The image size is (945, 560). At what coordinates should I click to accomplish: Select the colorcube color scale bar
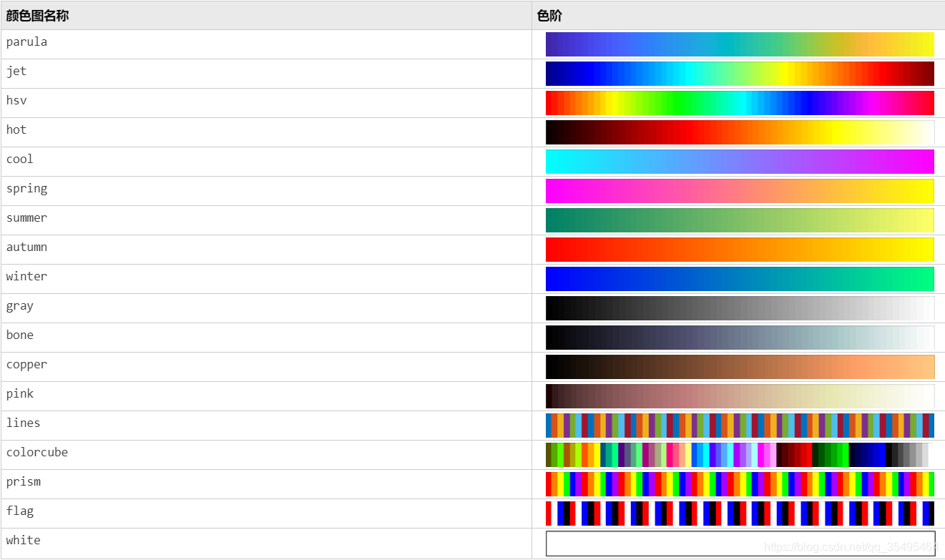point(740,455)
